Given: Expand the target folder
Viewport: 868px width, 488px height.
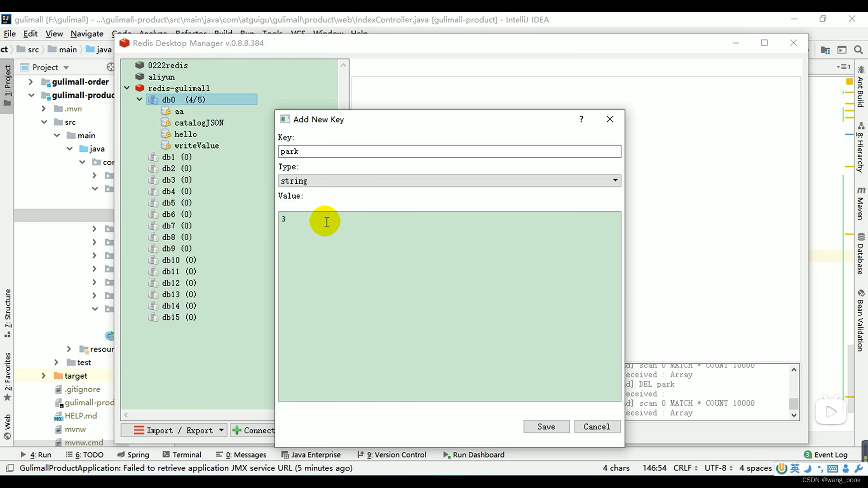Looking at the screenshot, I should tap(43, 375).
